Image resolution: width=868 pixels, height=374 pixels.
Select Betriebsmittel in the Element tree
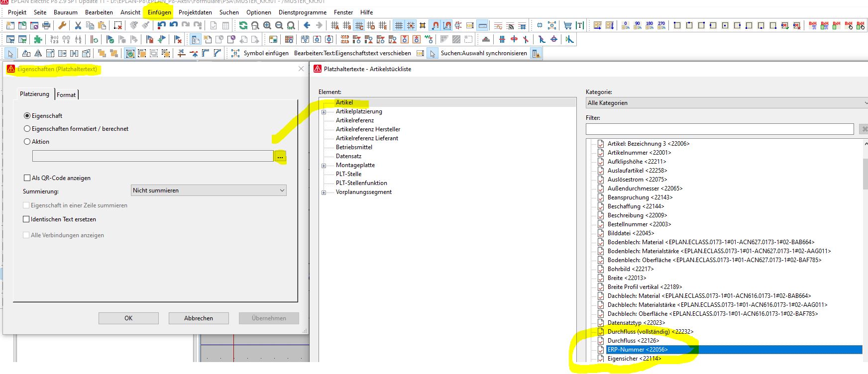pos(354,147)
